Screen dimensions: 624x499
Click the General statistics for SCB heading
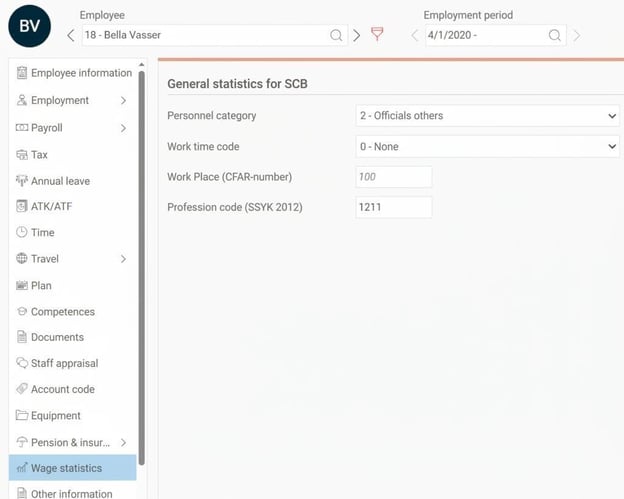(x=237, y=84)
